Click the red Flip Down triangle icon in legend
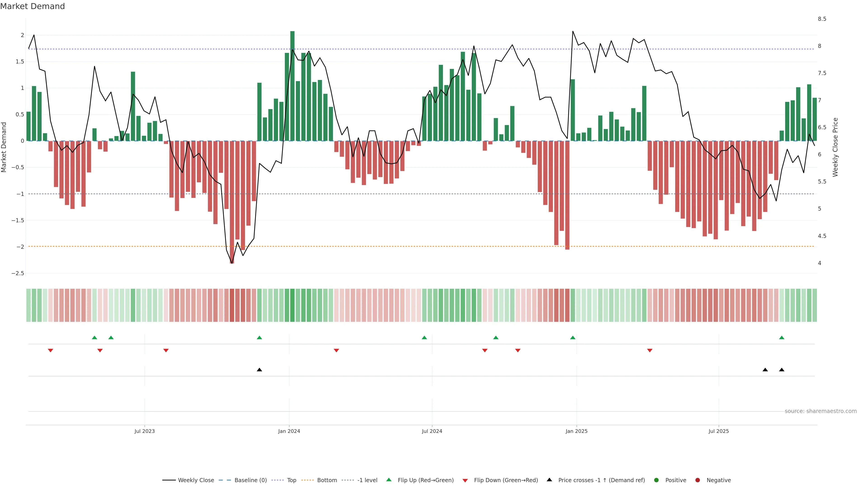This screenshot has width=868, height=488. click(465, 481)
